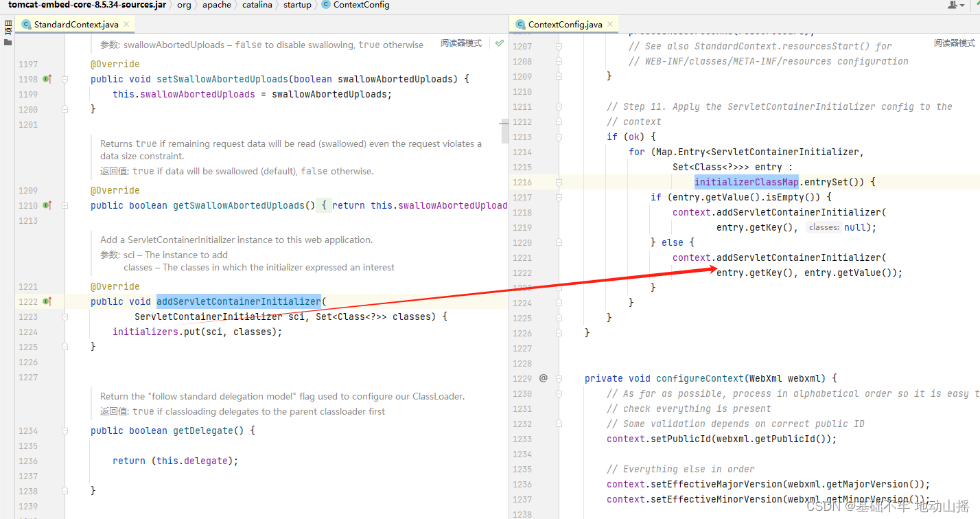Switch to the ContextConfig.java tab
Screen dimensions: 980x519
click(563, 23)
